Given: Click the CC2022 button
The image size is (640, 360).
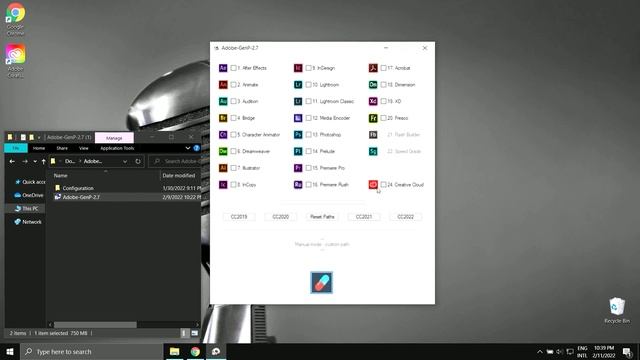Looking at the screenshot, I should coord(406,217).
